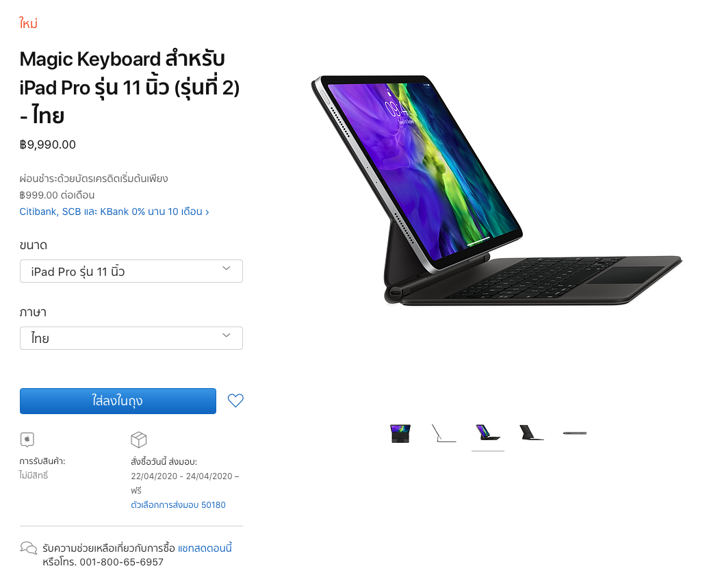
Task: Expand the language dropdown chevron arrow
Action: (x=227, y=335)
